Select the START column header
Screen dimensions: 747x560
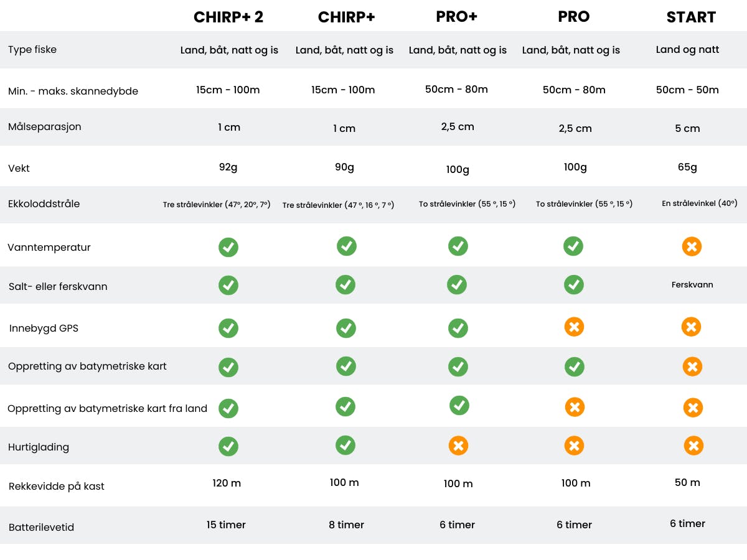tap(691, 17)
